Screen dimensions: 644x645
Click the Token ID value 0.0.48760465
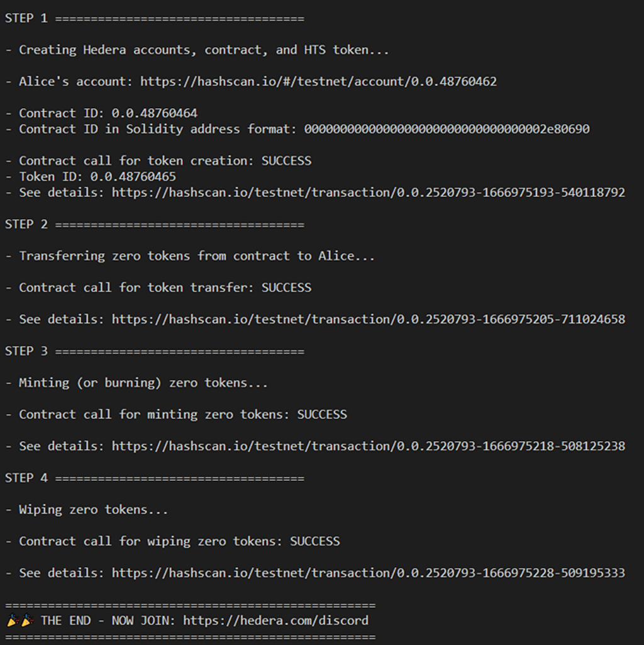pyautogui.click(x=133, y=177)
